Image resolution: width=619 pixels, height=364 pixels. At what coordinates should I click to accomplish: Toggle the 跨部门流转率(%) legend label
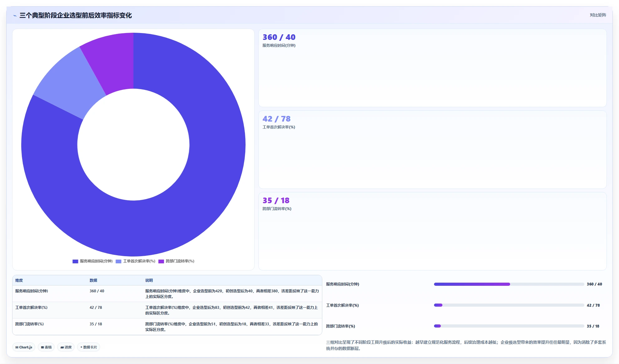(x=180, y=261)
